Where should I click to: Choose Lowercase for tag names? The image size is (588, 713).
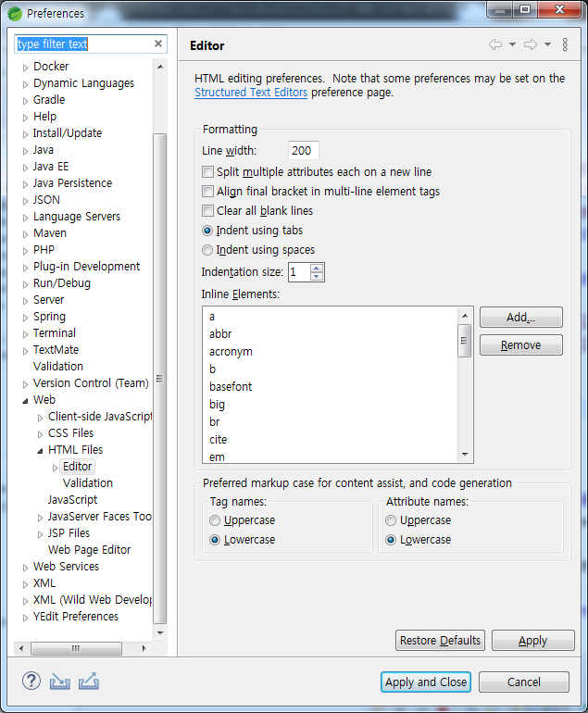[x=215, y=540]
